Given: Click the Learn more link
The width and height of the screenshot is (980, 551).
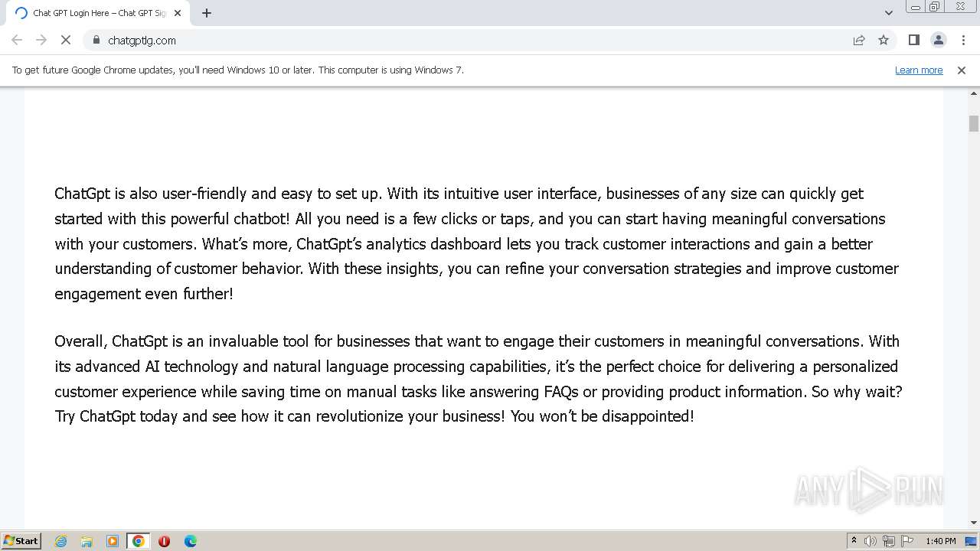Looking at the screenshot, I should 918,70.
